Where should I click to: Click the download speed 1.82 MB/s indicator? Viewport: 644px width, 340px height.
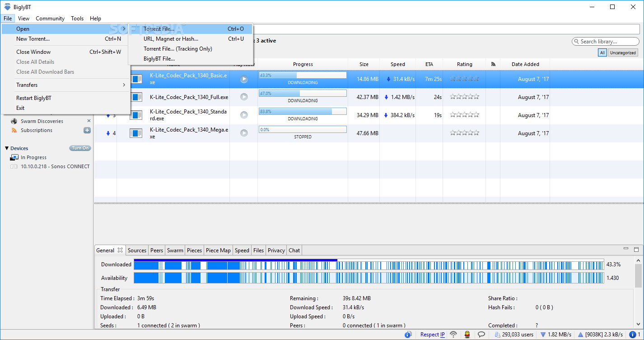coord(555,335)
